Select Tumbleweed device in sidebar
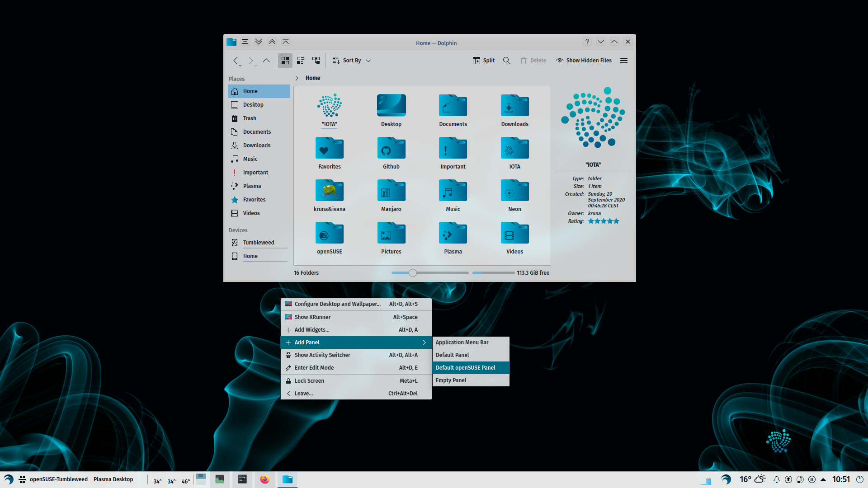 tap(259, 243)
